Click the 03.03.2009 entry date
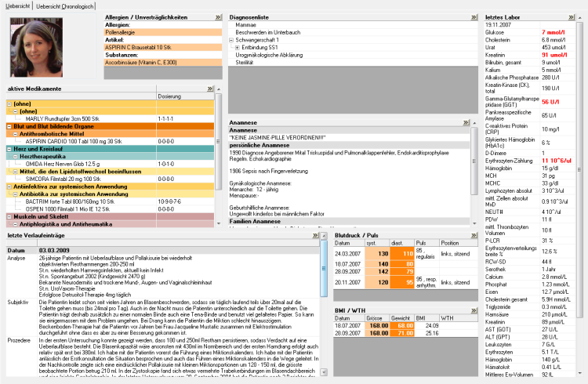The width and height of the screenshot is (588, 384). (x=54, y=251)
